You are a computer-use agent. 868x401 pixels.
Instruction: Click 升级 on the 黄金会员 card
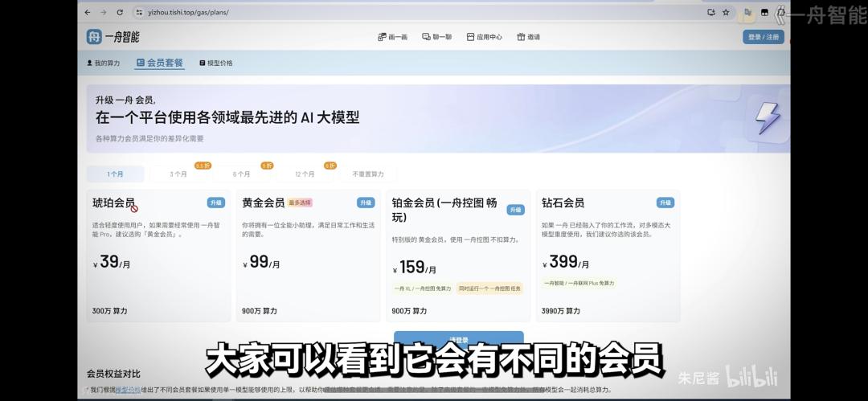[x=366, y=203]
